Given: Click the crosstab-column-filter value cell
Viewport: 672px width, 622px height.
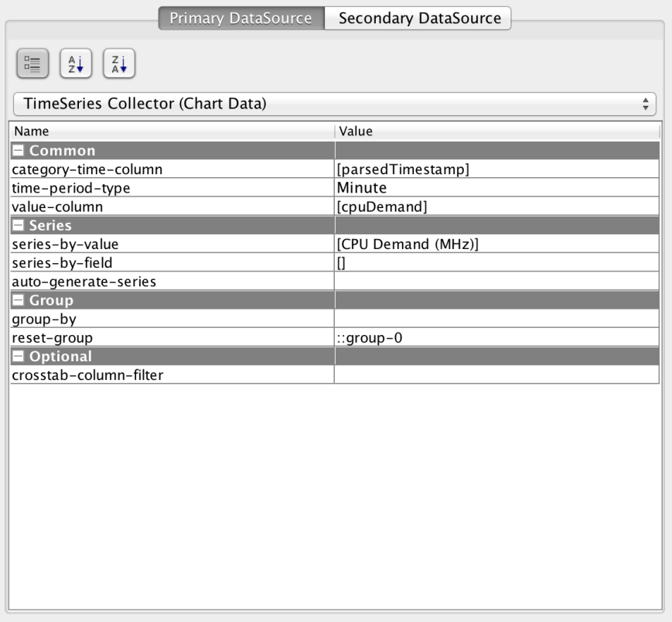Looking at the screenshot, I should [x=496, y=375].
